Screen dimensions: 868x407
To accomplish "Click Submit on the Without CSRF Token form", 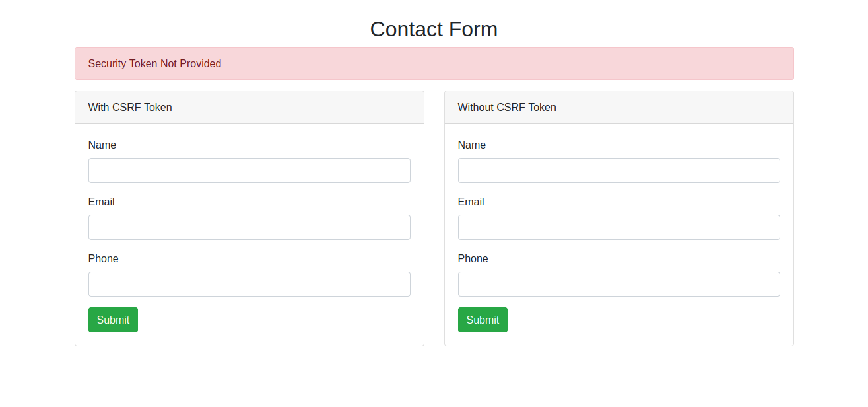I will [x=483, y=319].
